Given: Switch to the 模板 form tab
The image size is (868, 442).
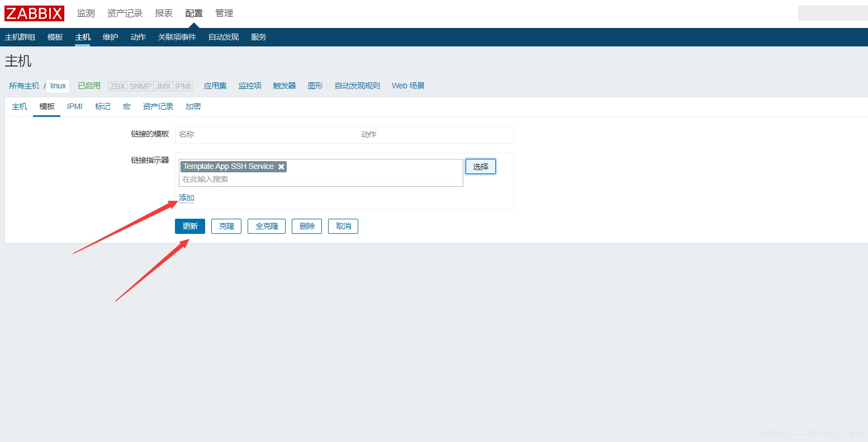Looking at the screenshot, I should (x=47, y=106).
